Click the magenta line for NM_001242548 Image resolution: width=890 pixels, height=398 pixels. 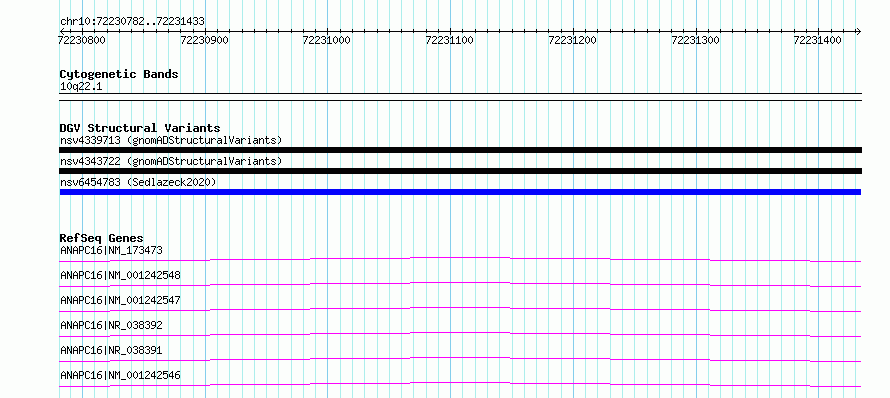point(460,284)
